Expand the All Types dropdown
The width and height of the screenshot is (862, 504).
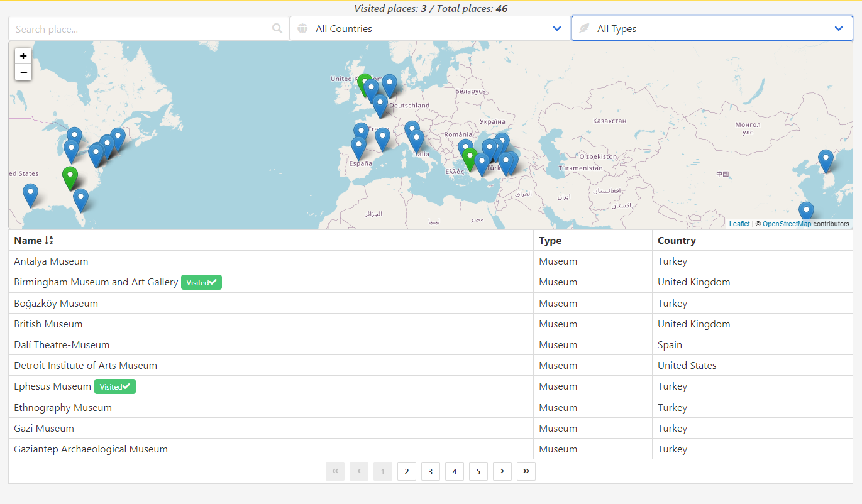pyautogui.click(x=712, y=28)
